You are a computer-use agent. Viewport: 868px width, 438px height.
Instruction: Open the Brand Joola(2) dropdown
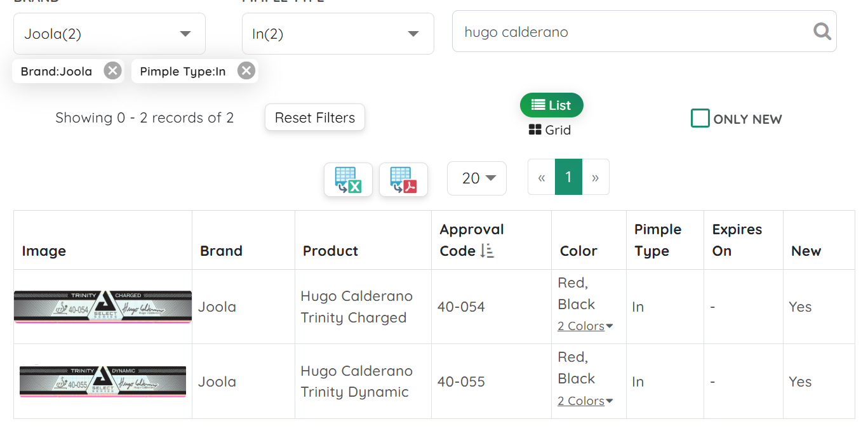pos(109,34)
